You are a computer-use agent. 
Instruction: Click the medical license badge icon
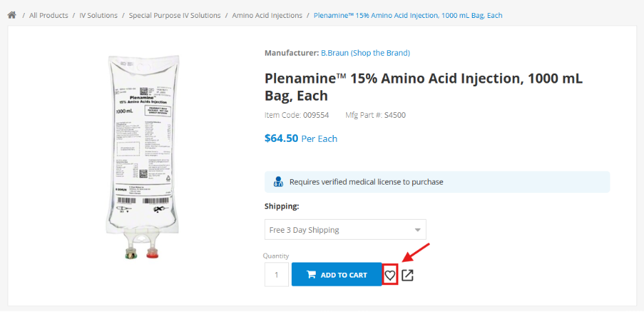[x=278, y=183]
